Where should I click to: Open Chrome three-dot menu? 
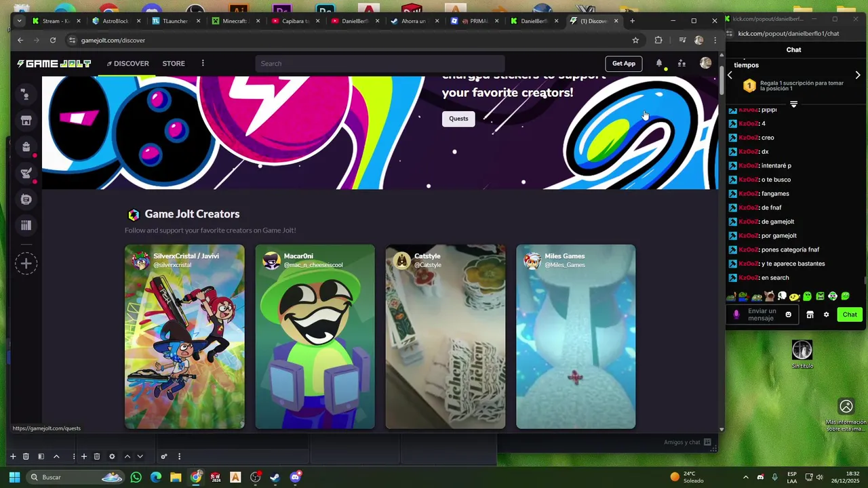(715, 40)
